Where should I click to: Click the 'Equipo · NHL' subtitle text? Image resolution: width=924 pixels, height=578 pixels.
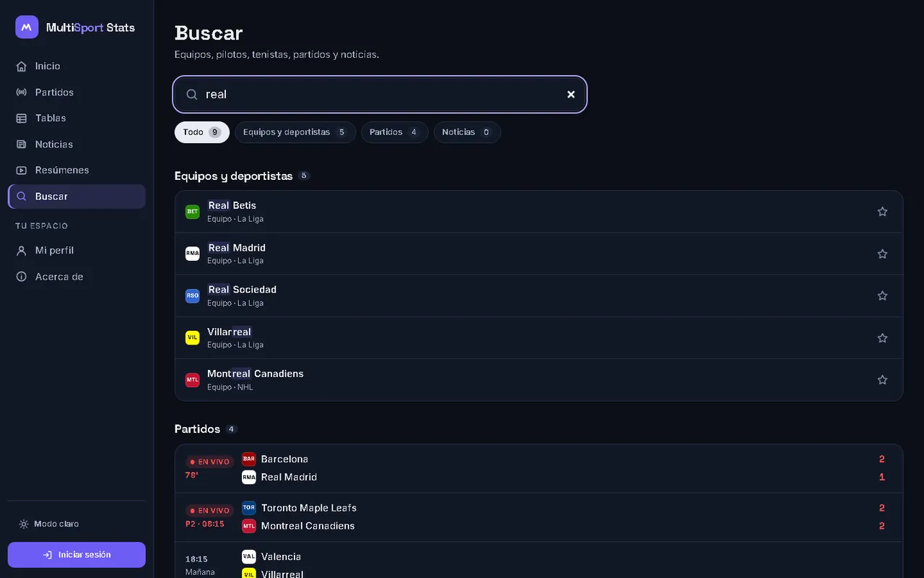[x=230, y=387]
